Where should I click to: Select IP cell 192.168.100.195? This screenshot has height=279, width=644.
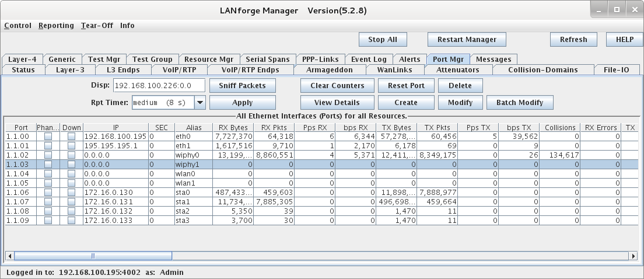click(x=116, y=137)
